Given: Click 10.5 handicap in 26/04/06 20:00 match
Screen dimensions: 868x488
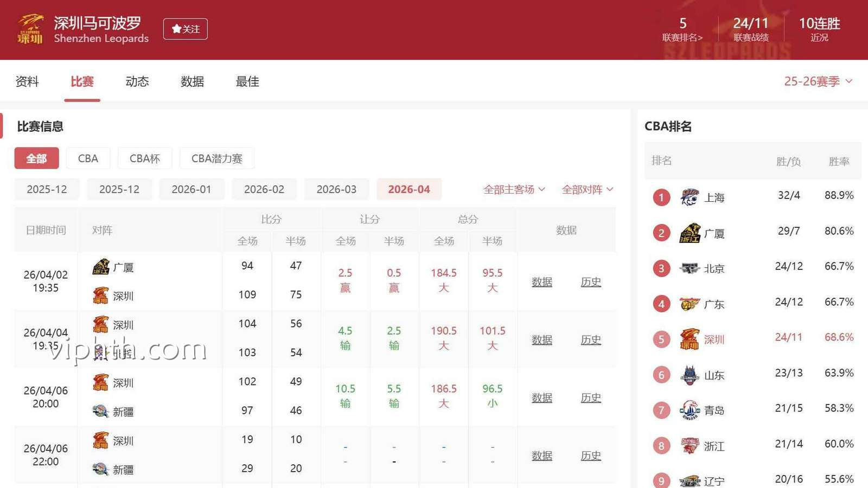Looking at the screenshot, I should (345, 389).
